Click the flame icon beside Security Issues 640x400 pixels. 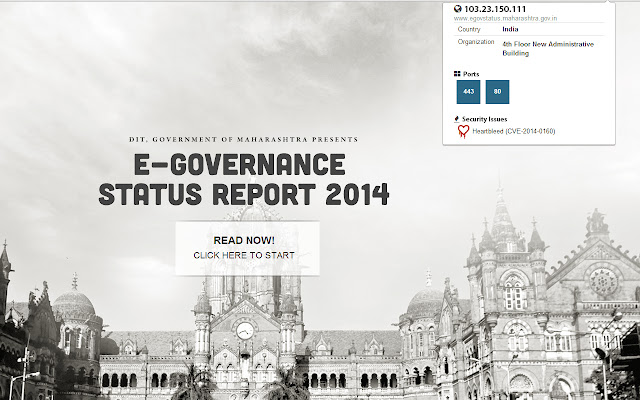(457, 119)
